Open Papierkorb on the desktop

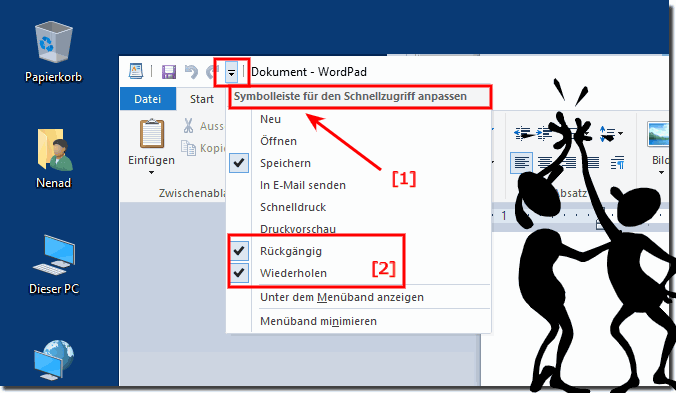tap(53, 52)
